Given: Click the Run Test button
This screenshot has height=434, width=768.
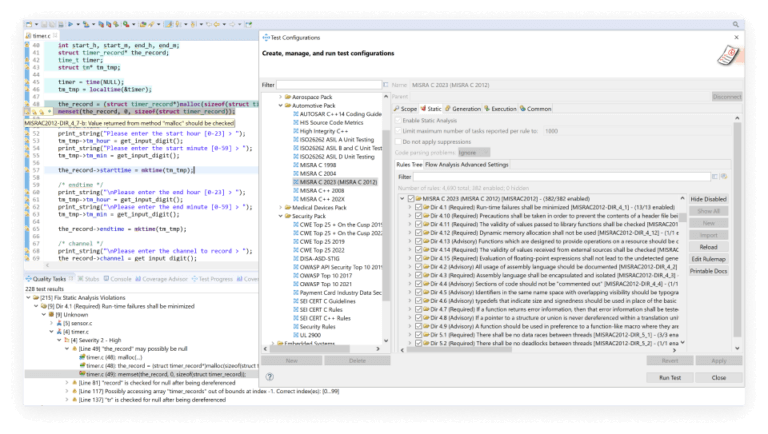Looking at the screenshot, I should coord(670,378).
